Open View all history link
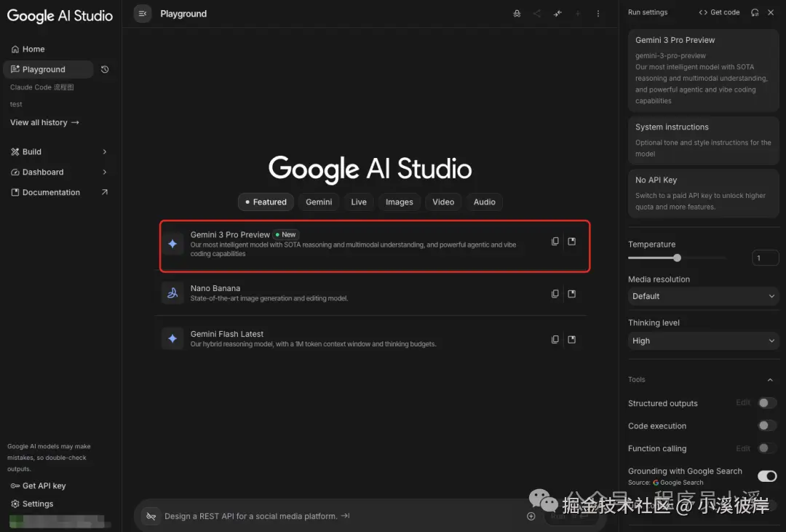 tap(44, 122)
